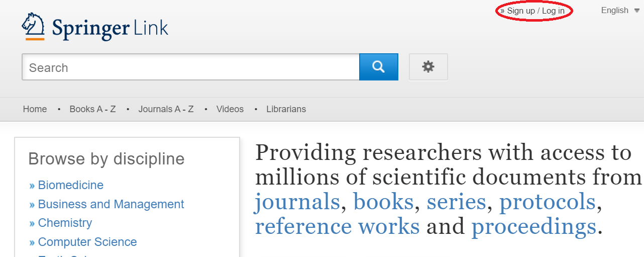The width and height of the screenshot is (644, 257).
Task: Open Journals A - Z in navigation
Action: pyautogui.click(x=166, y=109)
